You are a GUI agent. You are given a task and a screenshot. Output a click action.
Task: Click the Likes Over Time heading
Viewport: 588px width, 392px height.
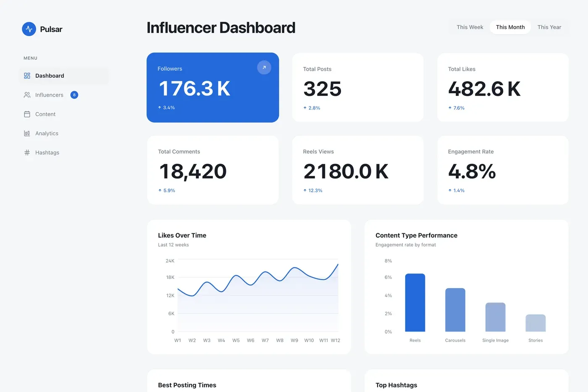pos(182,235)
